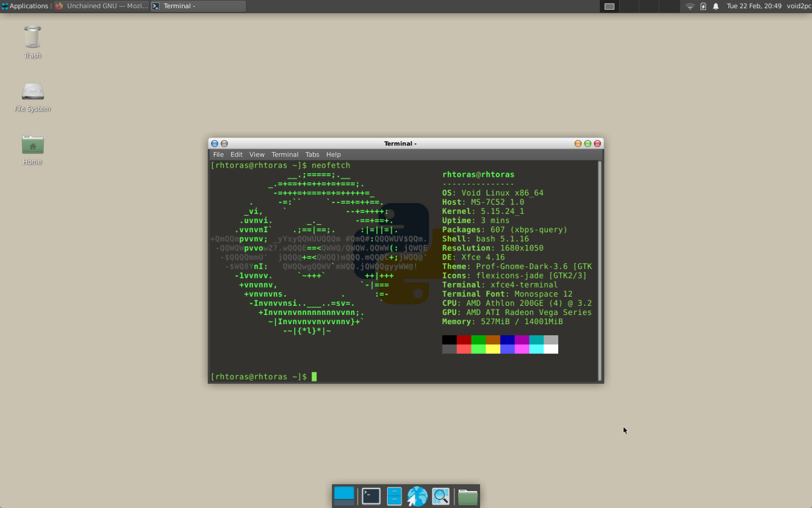Click the gray titlebar button beside the window menu
Viewport: 812px width, 508px height.
point(224,144)
